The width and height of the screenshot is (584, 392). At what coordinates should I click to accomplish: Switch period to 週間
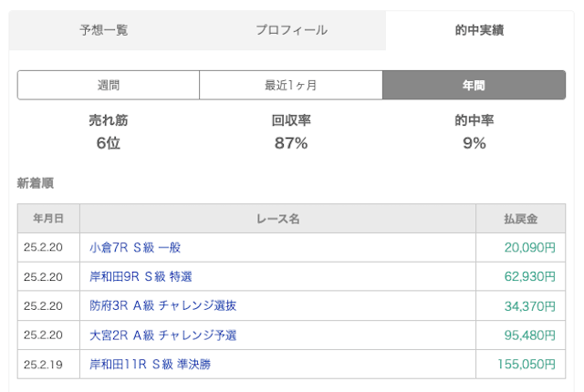109,85
